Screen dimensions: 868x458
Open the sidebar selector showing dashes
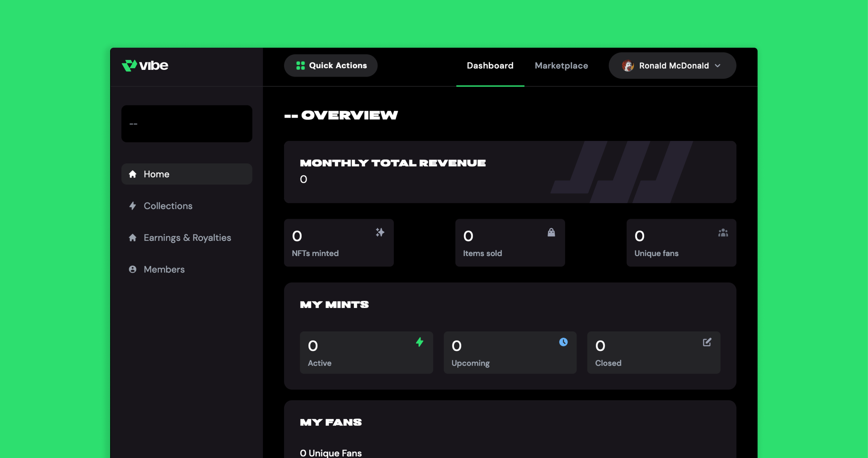(x=187, y=124)
